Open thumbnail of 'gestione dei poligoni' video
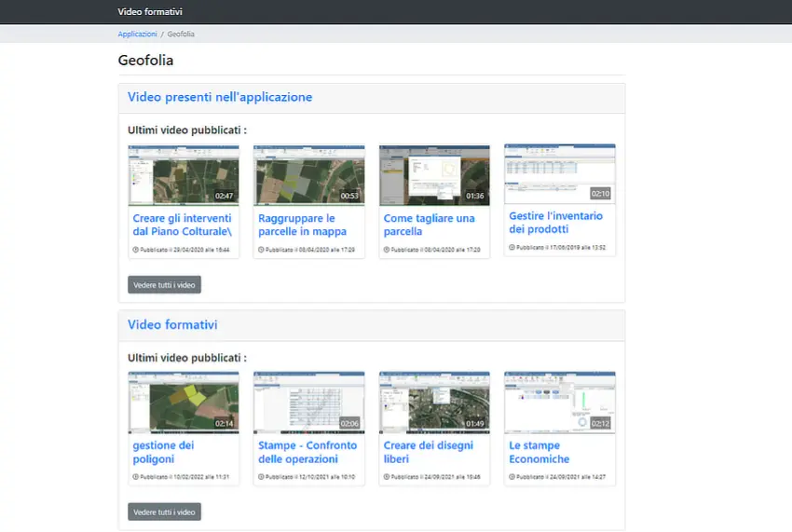Viewport: 792px width, 532px height. click(184, 402)
